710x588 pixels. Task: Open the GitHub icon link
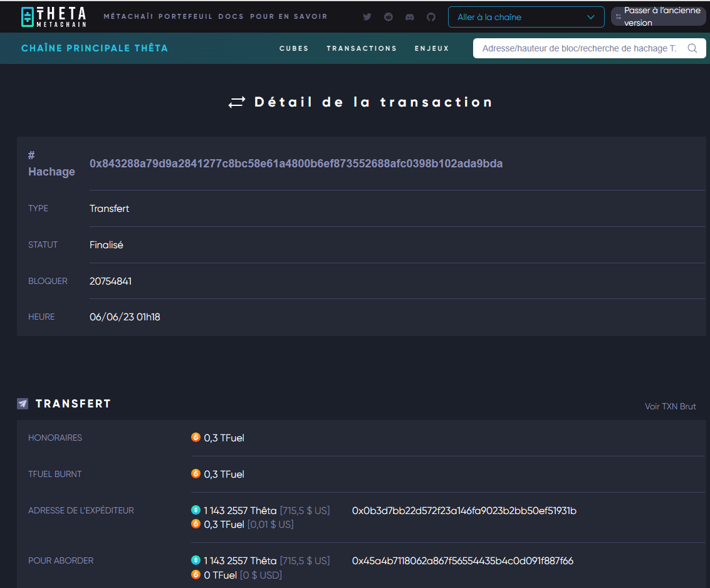tap(431, 17)
